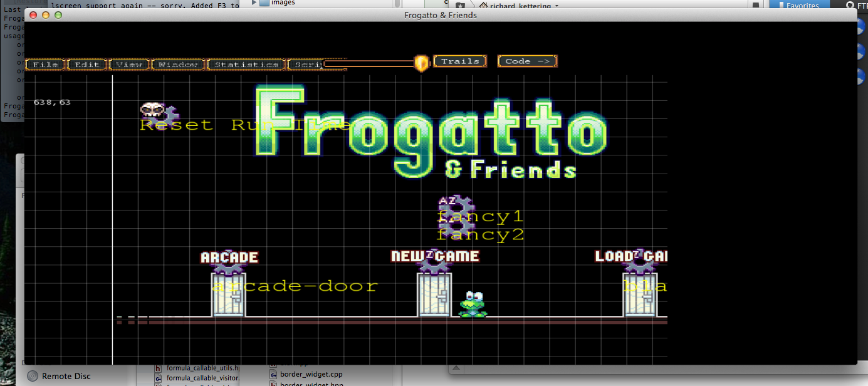Click the formula_callable_visitor file icon
This screenshot has height=386, width=868.
coord(159,378)
